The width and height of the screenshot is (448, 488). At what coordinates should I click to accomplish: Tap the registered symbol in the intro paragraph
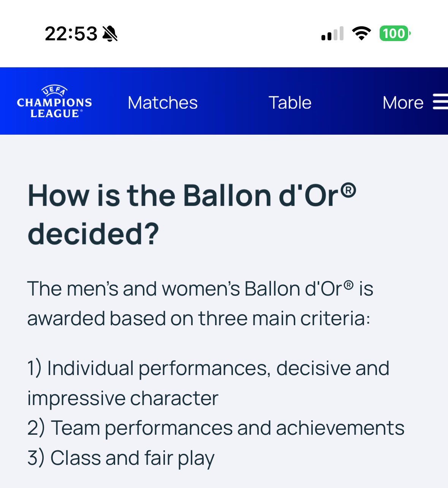348,285
